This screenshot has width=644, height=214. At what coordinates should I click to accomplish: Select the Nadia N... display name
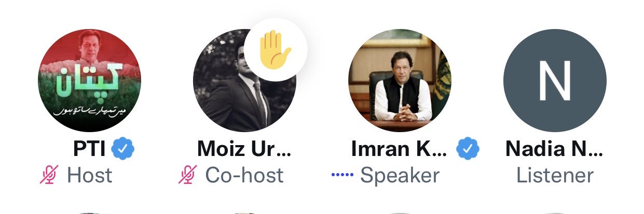click(555, 150)
